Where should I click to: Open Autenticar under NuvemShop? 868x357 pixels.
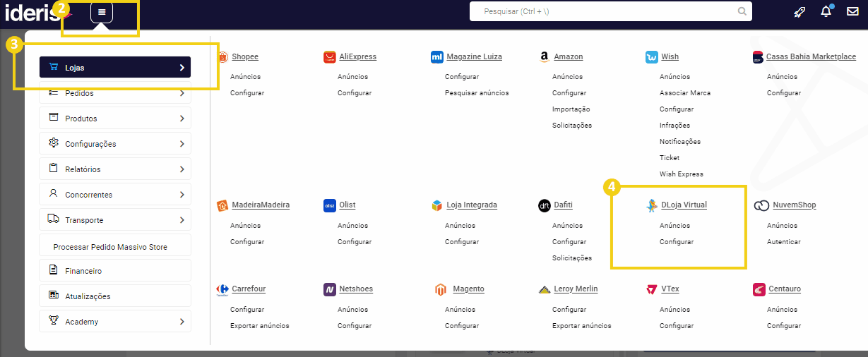coord(784,242)
